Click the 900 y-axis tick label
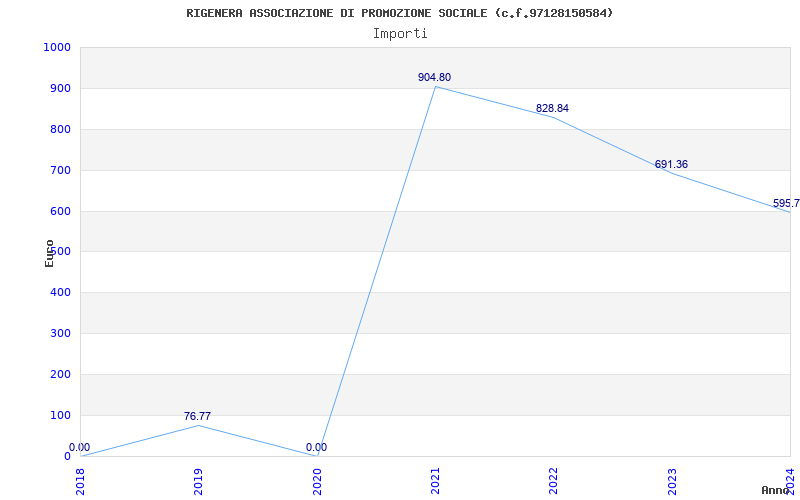The image size is (800, 500). point(61,88)
